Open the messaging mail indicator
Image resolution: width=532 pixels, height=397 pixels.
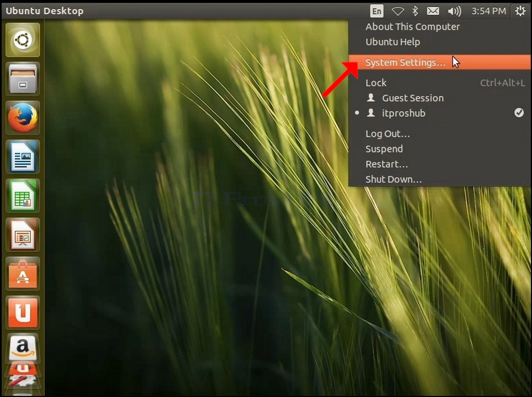click(x=433, y=11)
